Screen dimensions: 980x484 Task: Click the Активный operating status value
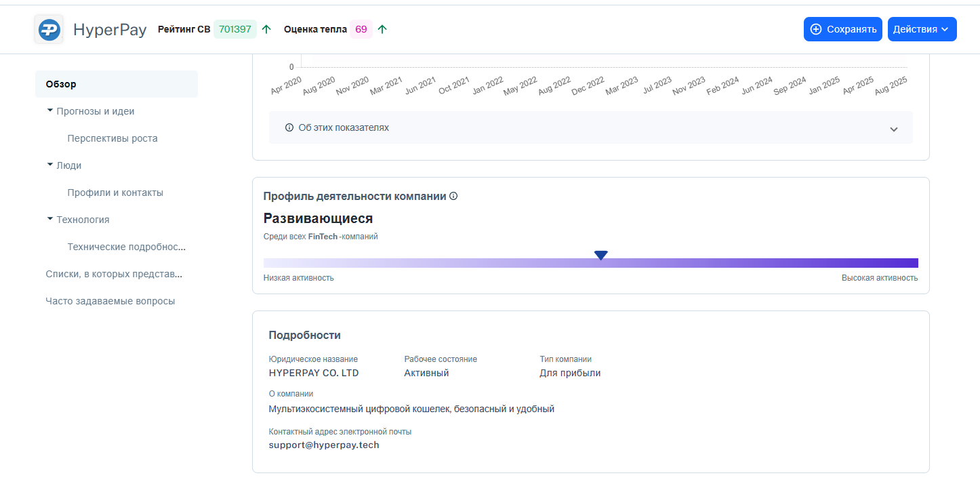[x=426, y=373]
